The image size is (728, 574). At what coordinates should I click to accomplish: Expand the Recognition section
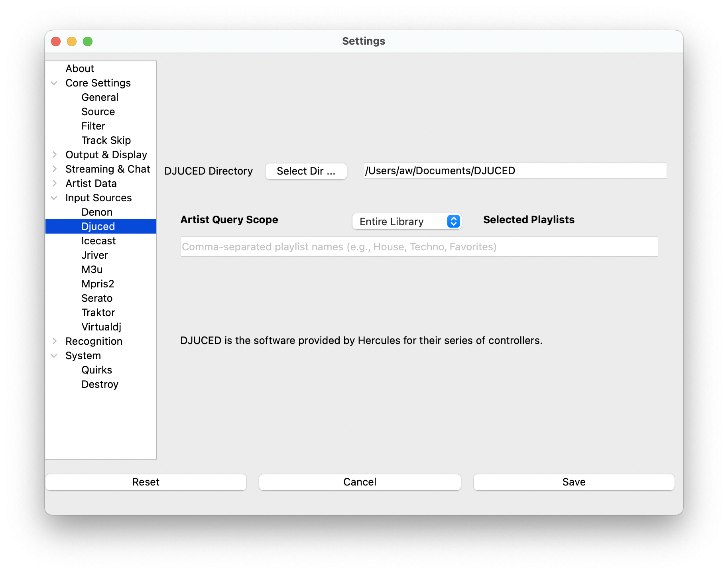pos(55,341)
